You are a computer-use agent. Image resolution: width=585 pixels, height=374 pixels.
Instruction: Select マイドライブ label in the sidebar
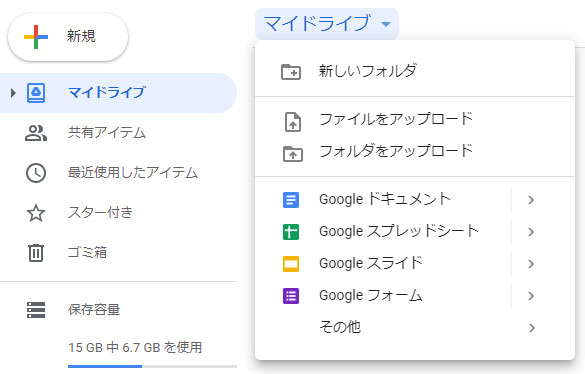[107, 93]
